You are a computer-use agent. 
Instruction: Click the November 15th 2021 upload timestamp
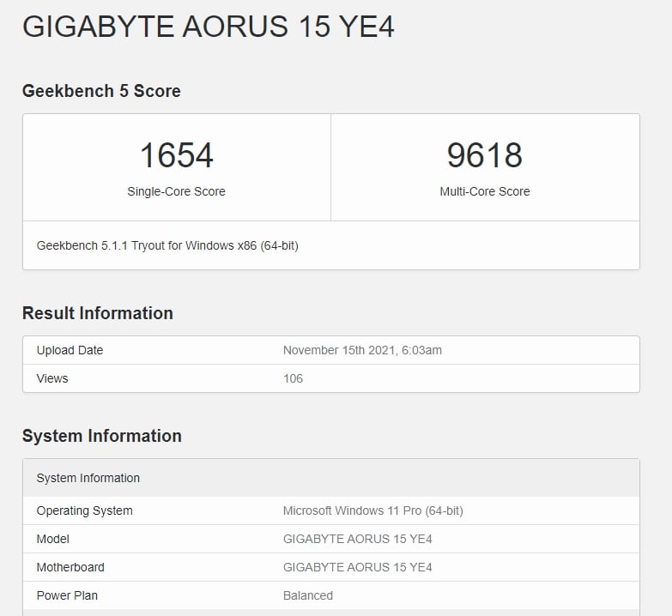362,350
